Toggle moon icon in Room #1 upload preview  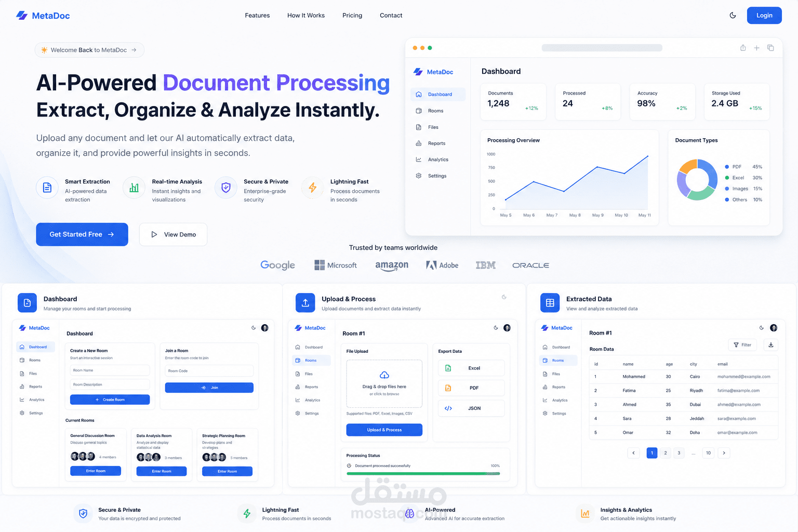tap(496, 328)
